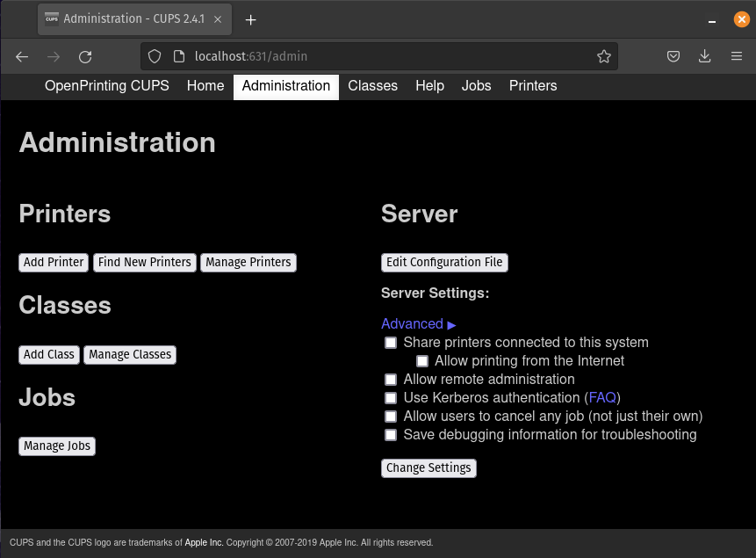Image resolution: width=756 pixels, height=558 pixels.
Task: Switch to the Jobs navigation tab
Action: point(476,86)
